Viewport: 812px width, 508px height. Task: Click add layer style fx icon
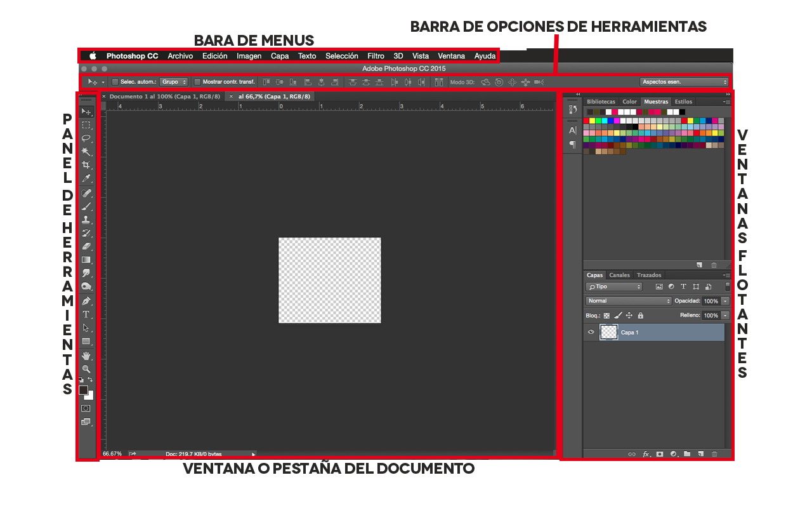click(646, 454)
